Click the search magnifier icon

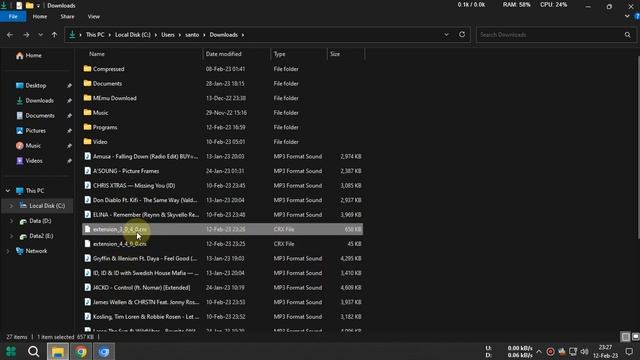click(x=627, y=35)
